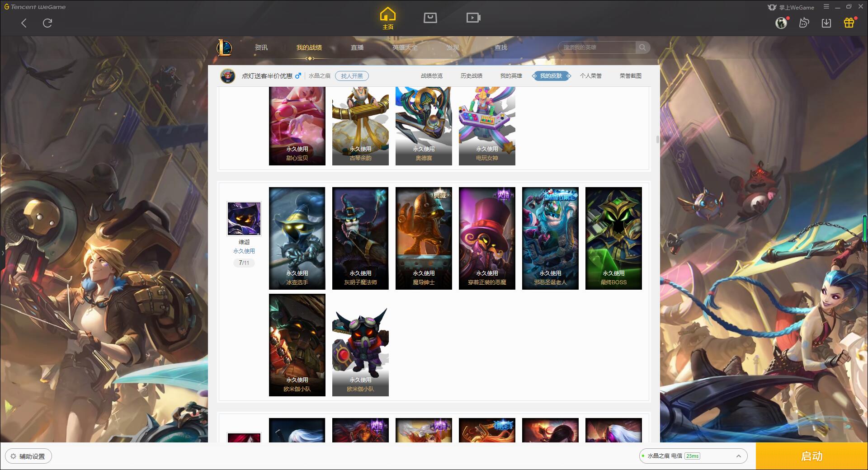Open 辅助设置 settings button
Viewport: 868px width, 470px height.
(28, 456)
